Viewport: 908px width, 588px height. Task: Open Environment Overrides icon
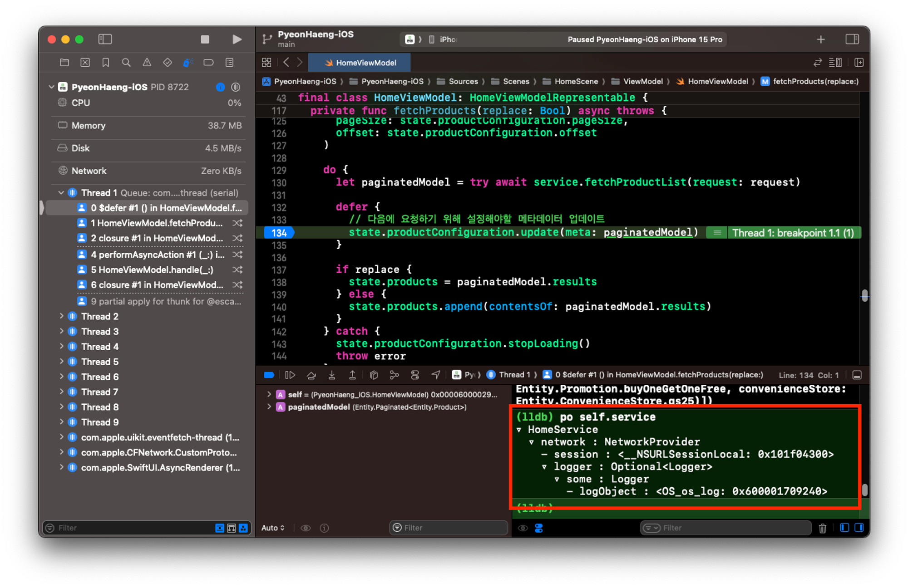click(x=415, y=375)
